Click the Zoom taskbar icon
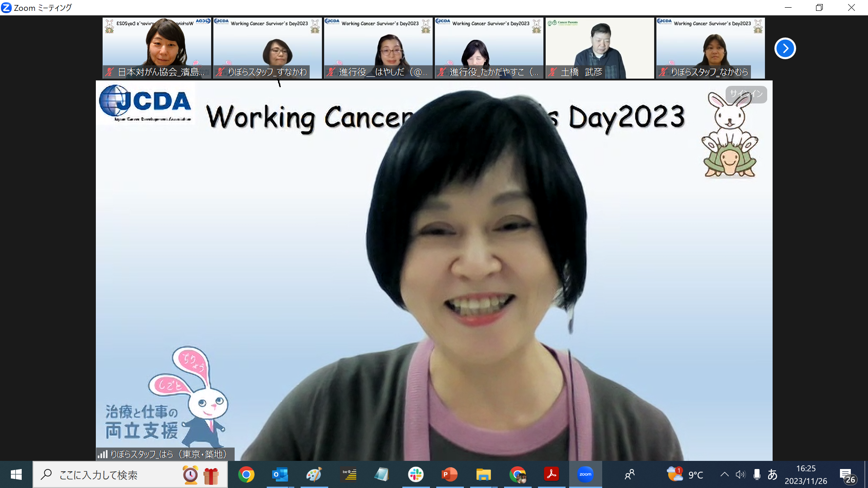The height and width of the screenshot is (488, 868). coord(585,474)
